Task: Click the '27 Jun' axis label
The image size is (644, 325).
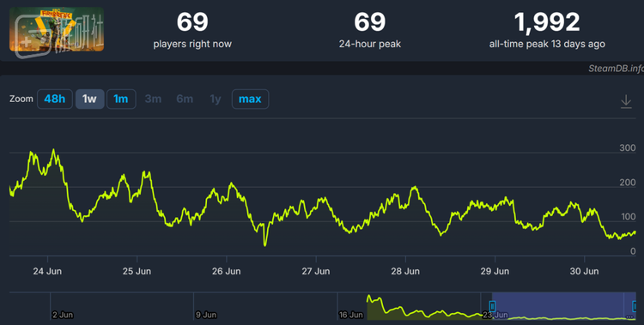Action: click(316, 271)
